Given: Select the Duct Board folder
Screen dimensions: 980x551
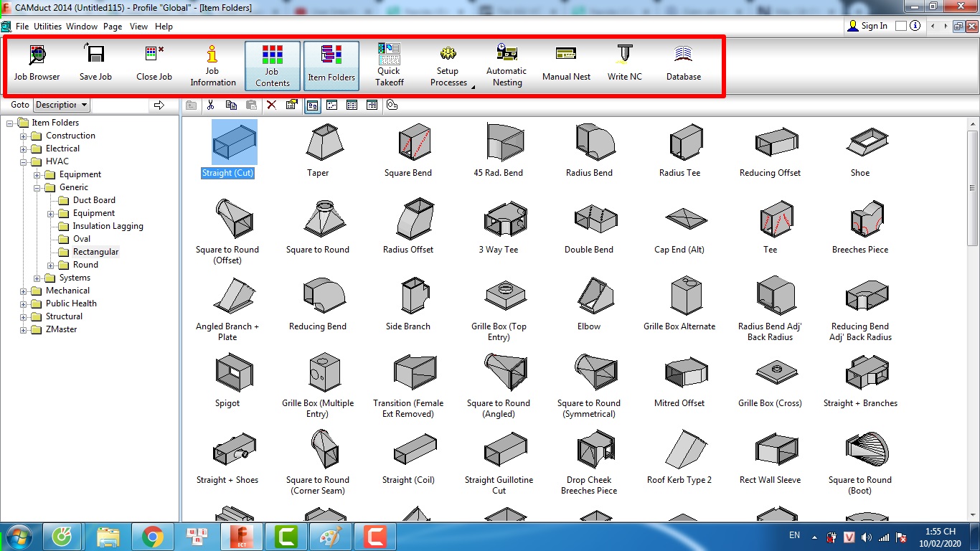Looking at the screenshot, I should coord(94,200).
